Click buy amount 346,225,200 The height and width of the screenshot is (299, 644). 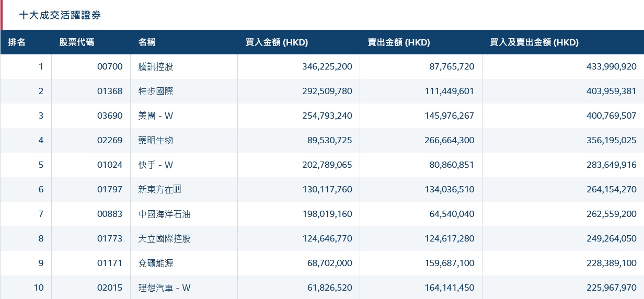(327, 66)
